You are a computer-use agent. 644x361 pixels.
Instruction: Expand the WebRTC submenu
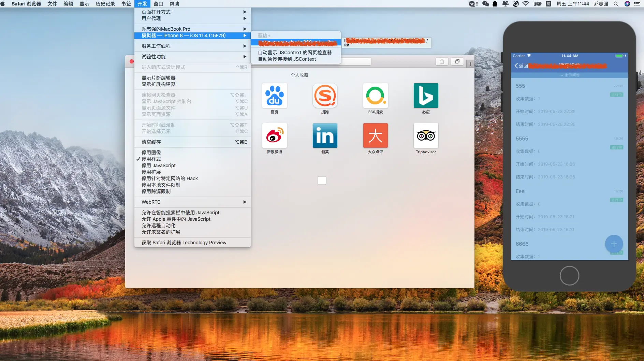click(192, 202)
